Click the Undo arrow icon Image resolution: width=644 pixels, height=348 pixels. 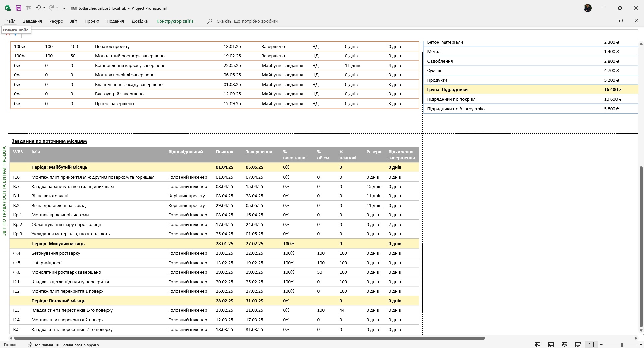38,8
